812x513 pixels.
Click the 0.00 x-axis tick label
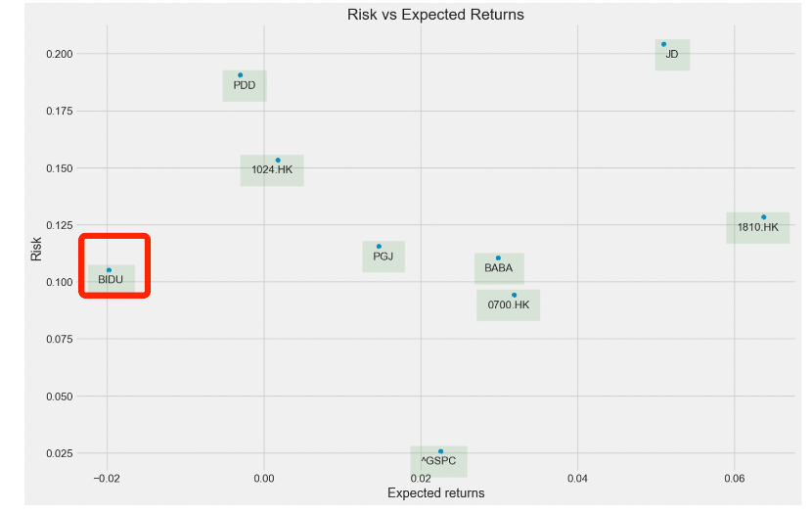(x=263, y=478)
